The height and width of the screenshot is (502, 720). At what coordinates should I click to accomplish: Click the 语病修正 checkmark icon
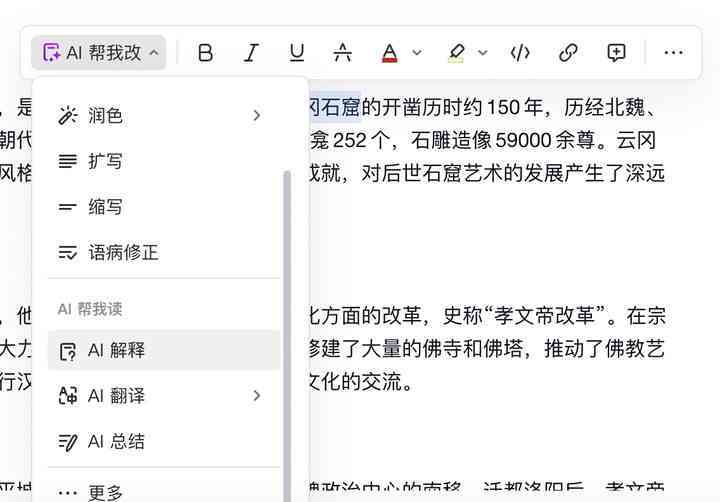coord(68,253)
